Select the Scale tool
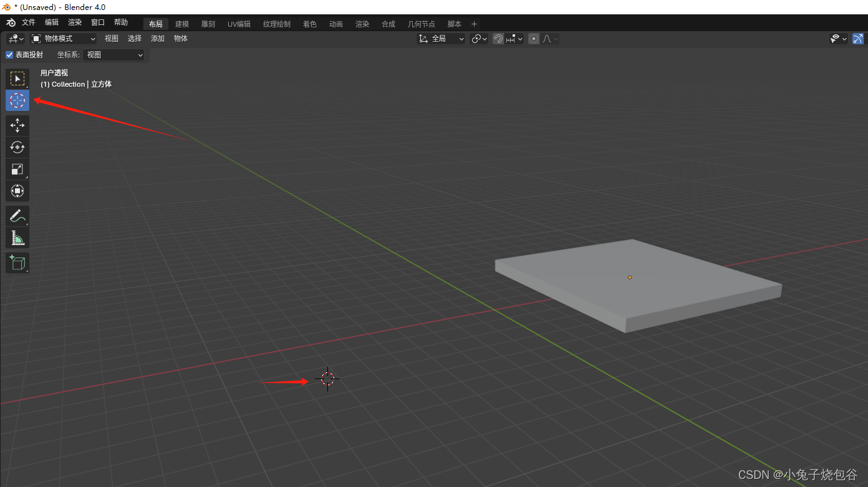Image resolution: width=868 pixels, height=487 pixels. coord(17,169)
